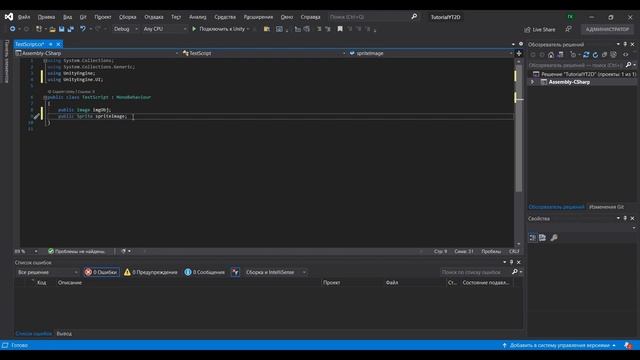The width and height of the screenshot is (640, 360).
Task: Click the Collapse All icon in Solution Explorer
Action: tap(604, 55)
